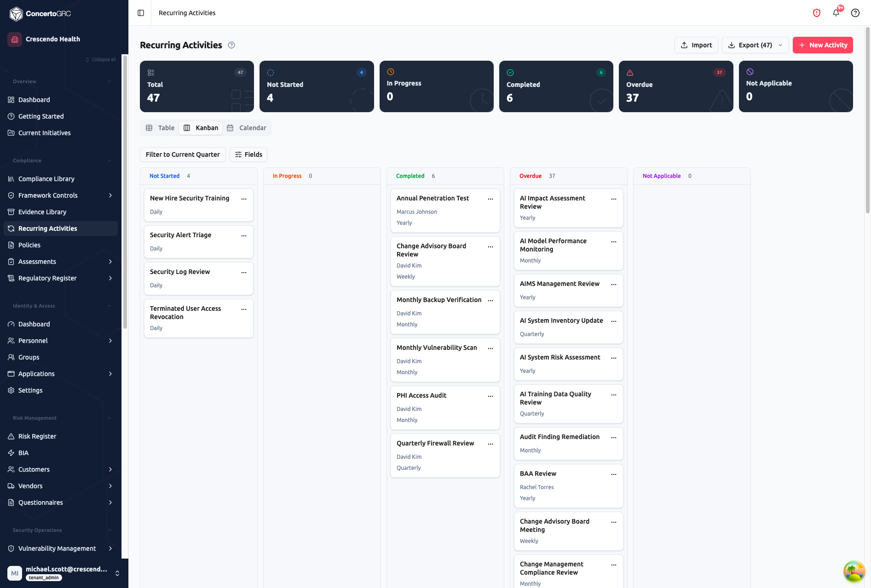Open options menu on Annual Penetration Test card
The image size is (871, 588).
click(x=490, y=199)
